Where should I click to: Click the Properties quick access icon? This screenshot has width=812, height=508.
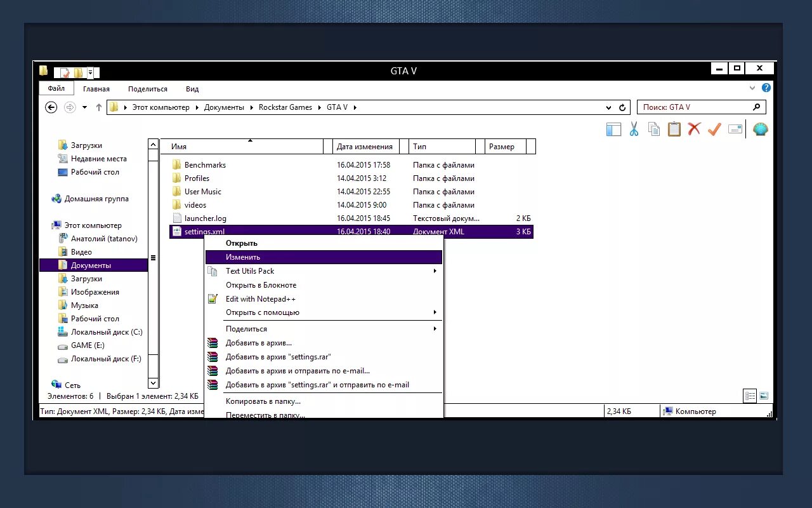point(63,72)
